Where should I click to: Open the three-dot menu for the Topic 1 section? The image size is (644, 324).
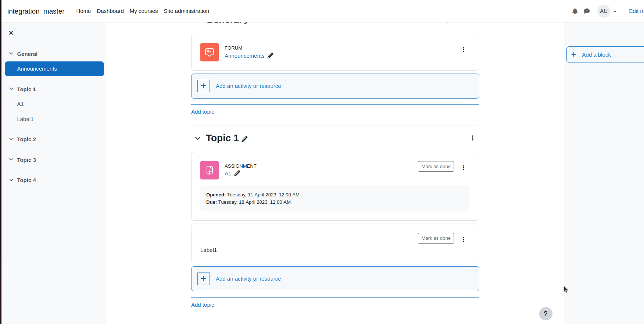tap(472, 138)
